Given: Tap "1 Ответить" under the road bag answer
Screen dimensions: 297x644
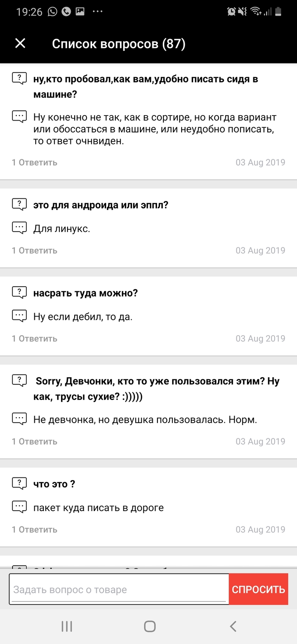Looking at the screenshot, I should coord(34,529).
